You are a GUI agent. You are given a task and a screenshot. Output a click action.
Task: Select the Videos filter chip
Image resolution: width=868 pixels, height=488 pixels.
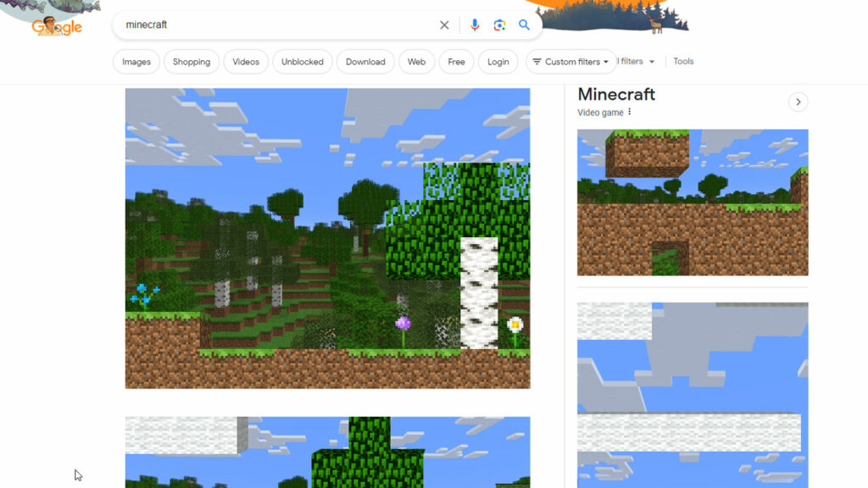coord(246,62)
